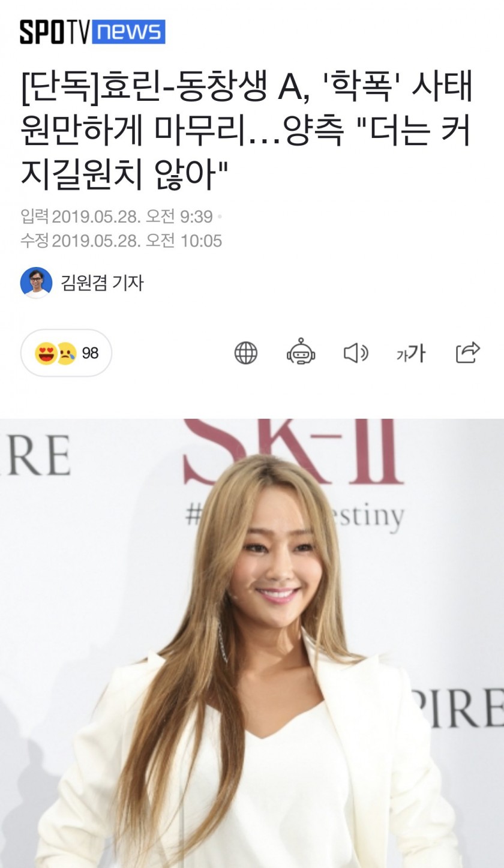Click the blue news badge
Viewport: 504px width, 868px height.
[x=128, y=32]
